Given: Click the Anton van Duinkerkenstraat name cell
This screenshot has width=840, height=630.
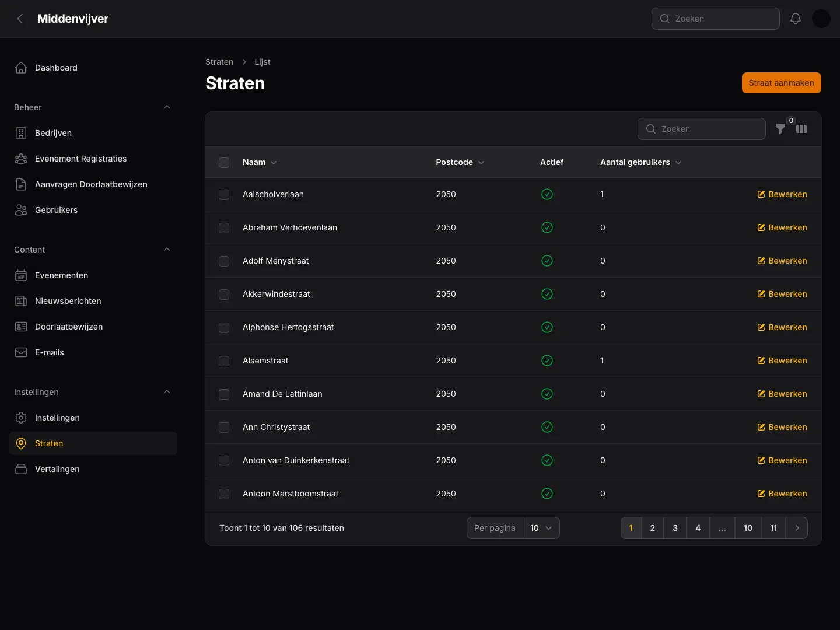Looking at the screenshot, I should coord(296,460).
